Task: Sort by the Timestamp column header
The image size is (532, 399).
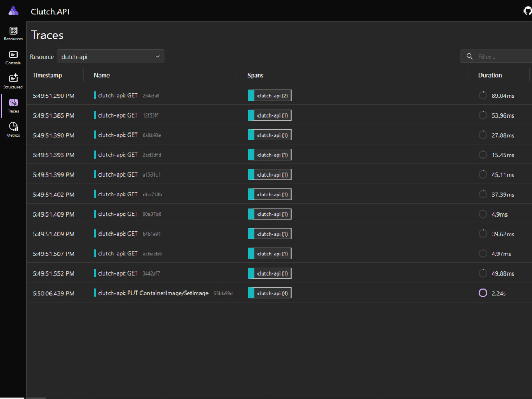Action: (x=47, y=76)
